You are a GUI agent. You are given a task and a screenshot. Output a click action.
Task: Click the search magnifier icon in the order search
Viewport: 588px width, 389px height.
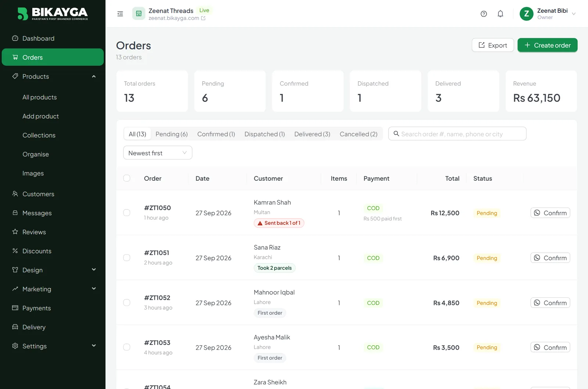tap(396, 134)
